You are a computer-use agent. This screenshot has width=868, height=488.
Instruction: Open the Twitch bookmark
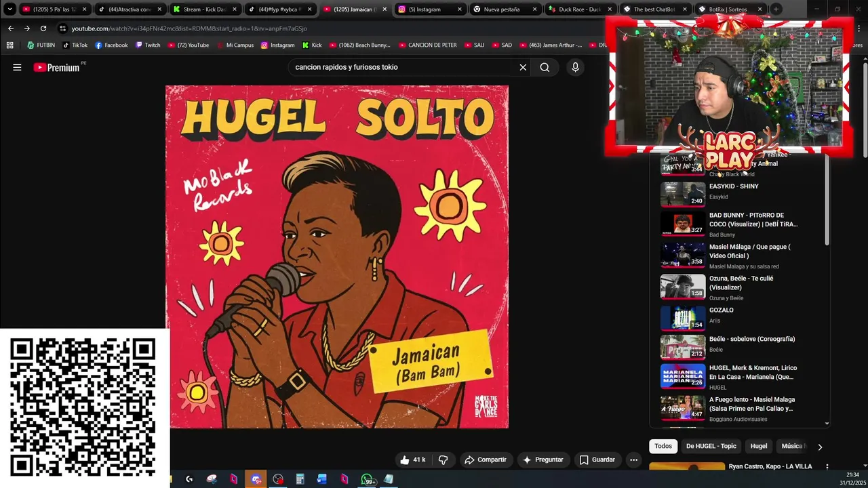pyautogui.click(x=148, y=45)
